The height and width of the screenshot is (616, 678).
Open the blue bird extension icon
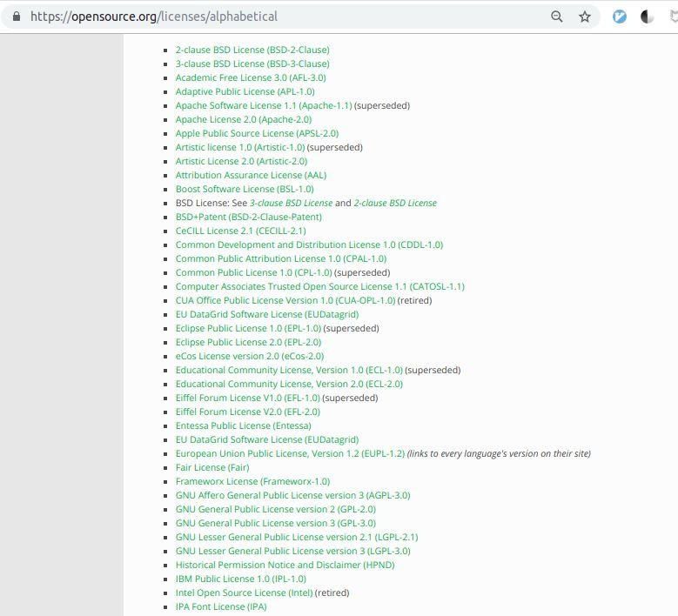pyautogui.click(x=619, y=17)
